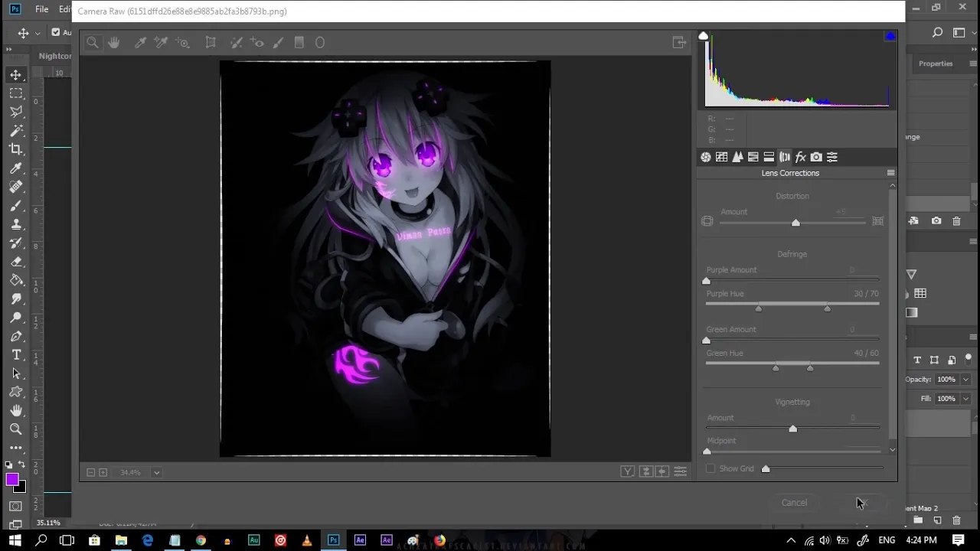Image resolution: width=980 pixels, height=551 pixels.
Task: Open the Lens Corrections panel flyout menu
Action: [890, 173]
